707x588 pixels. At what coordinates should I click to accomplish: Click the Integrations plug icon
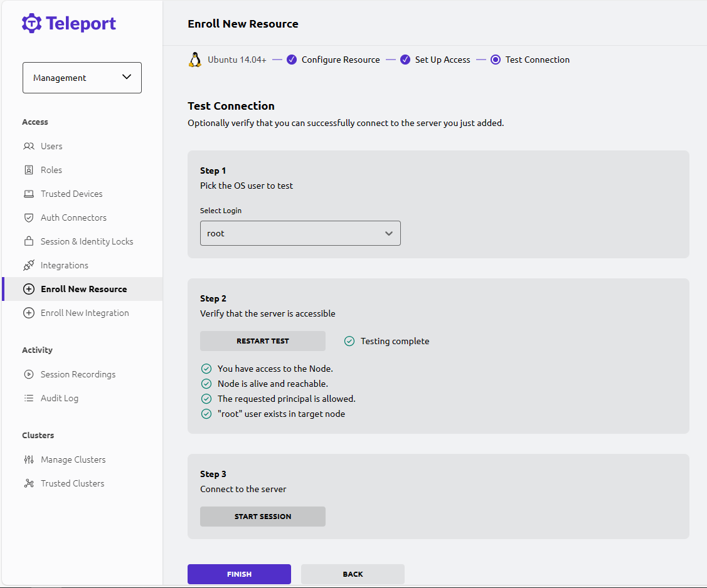[x=29, y=265]
